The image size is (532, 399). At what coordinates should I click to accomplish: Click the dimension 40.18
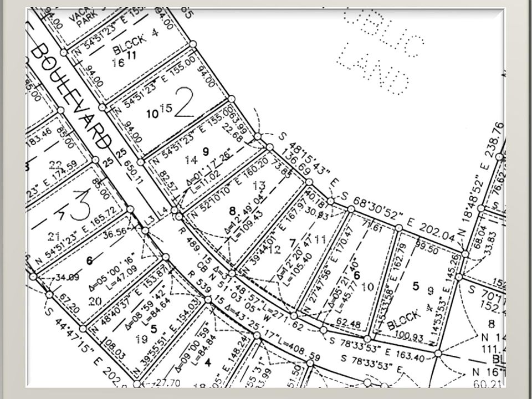(x=315, y=198)
